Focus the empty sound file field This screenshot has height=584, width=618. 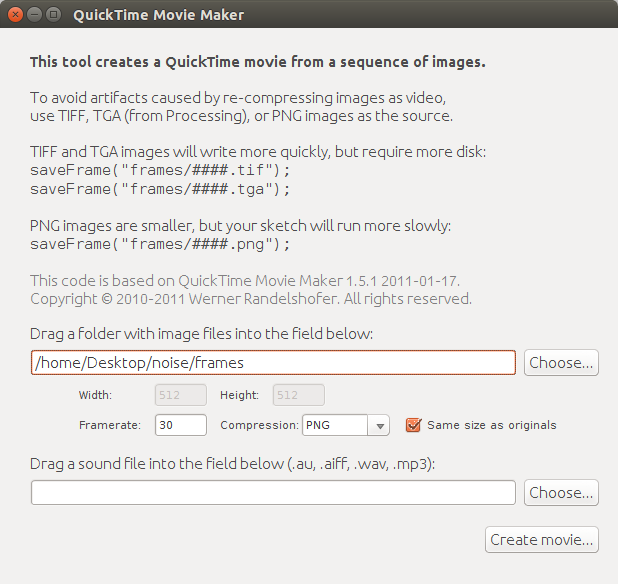[273, 493]
